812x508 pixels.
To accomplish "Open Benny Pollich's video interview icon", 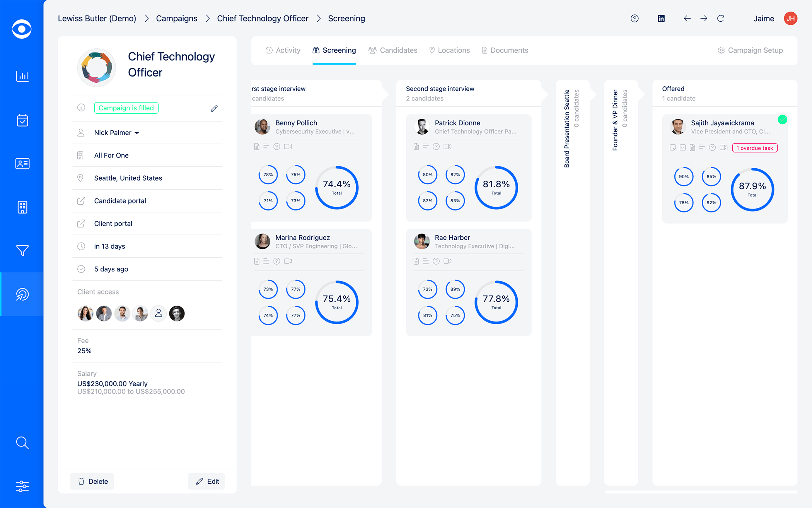I will tap(288, 146).
